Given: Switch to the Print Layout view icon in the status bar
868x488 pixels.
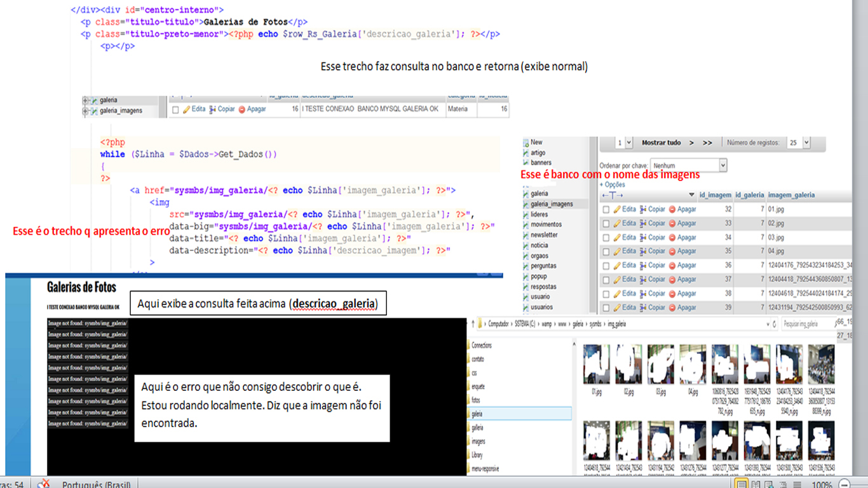Looking at the screenshot, I should point(741,484).
